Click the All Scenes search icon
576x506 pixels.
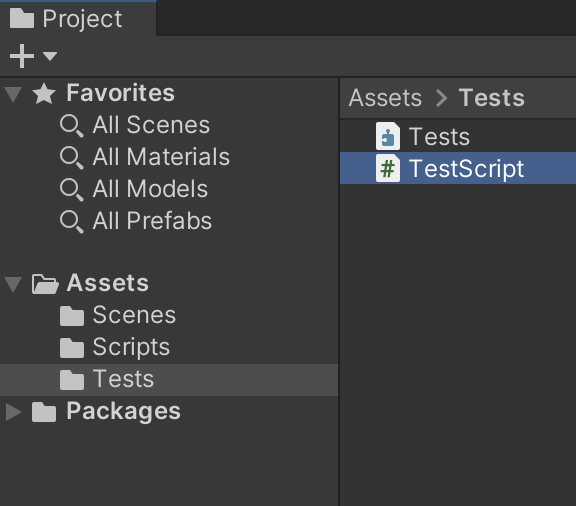pyautogui.click(x=71, y=125)
